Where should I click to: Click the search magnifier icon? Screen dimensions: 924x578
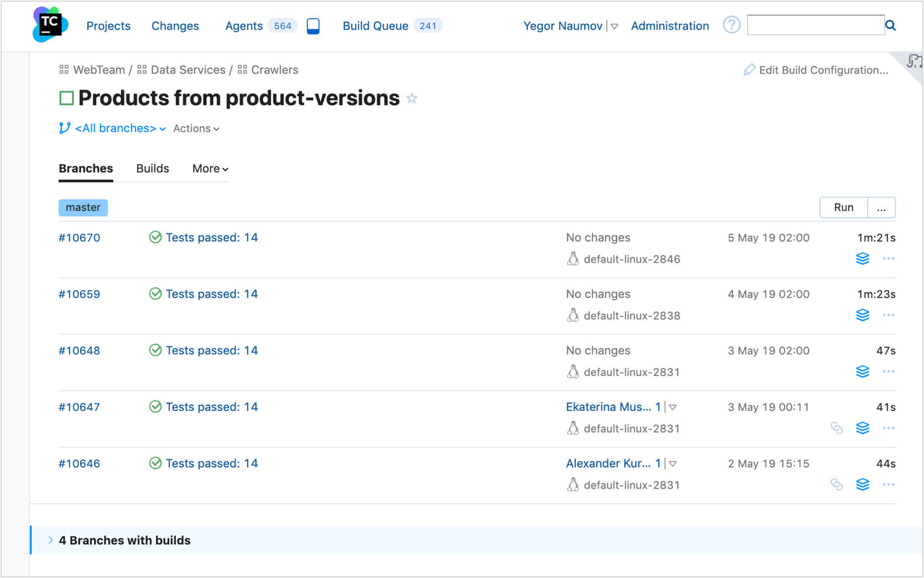coord(891,26)
